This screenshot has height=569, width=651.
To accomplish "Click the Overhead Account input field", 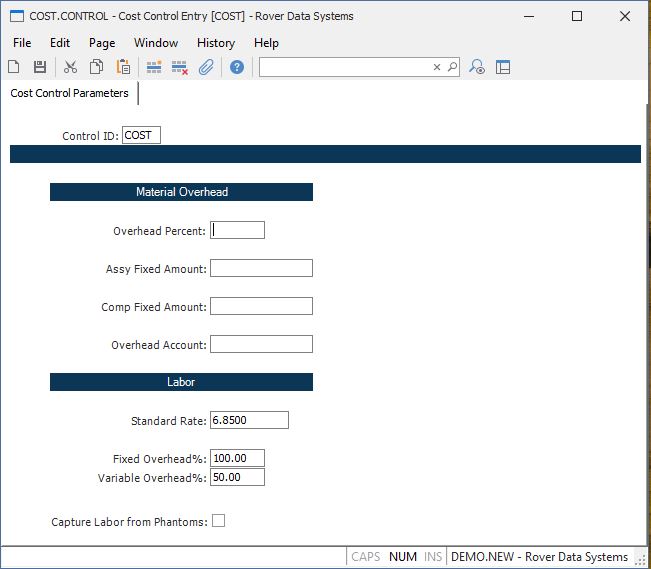I will pos(261,344).
